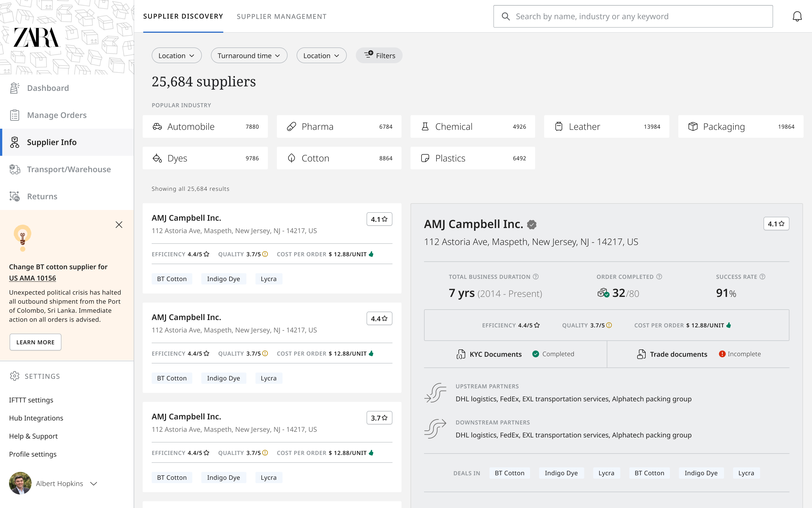812x508 pixels.
Task: Click Order Completed help icon
Action: coord(659,277)
